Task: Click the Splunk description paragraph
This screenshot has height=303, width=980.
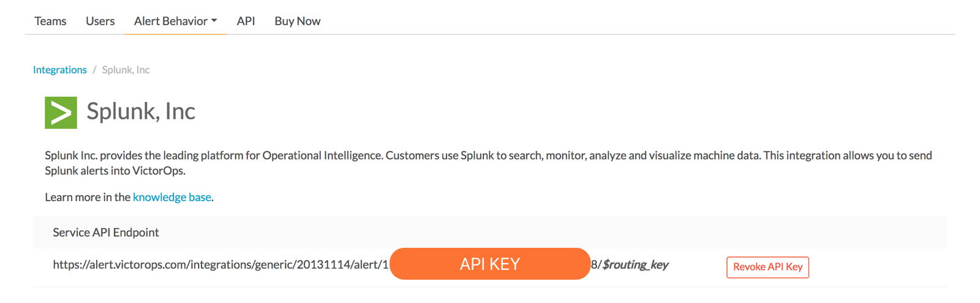Action: tap(488, 163)
